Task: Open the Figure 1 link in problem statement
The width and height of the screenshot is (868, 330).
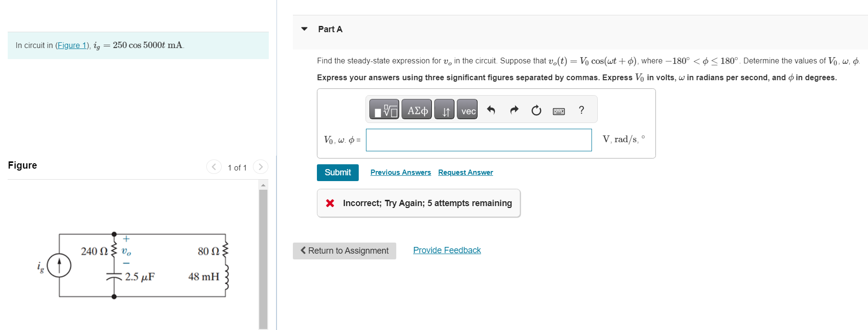Action: [72, 45]
